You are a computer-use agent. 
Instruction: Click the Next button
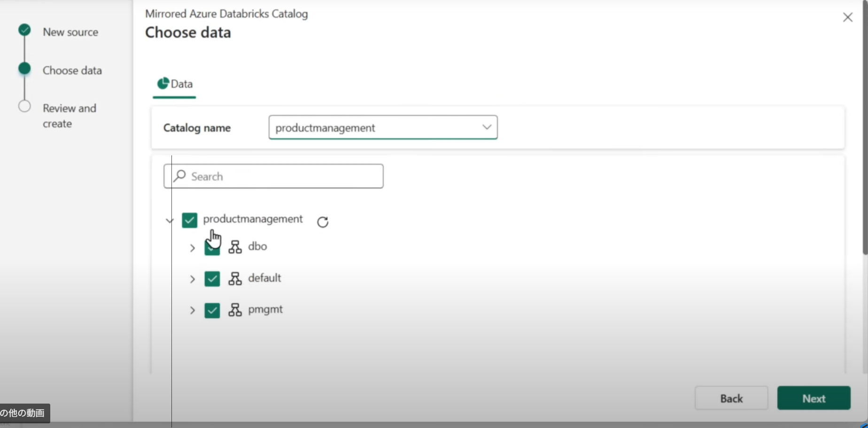[x=814, y=398]
